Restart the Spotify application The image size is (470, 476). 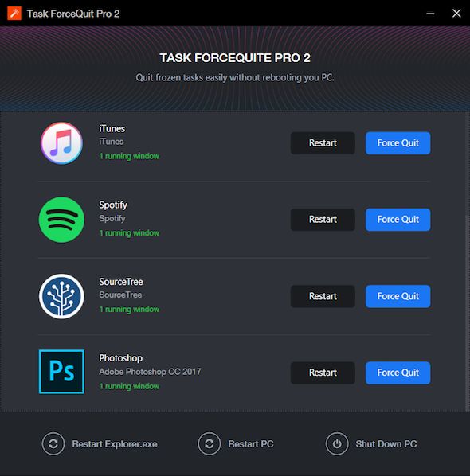click(x=323, y=220)
